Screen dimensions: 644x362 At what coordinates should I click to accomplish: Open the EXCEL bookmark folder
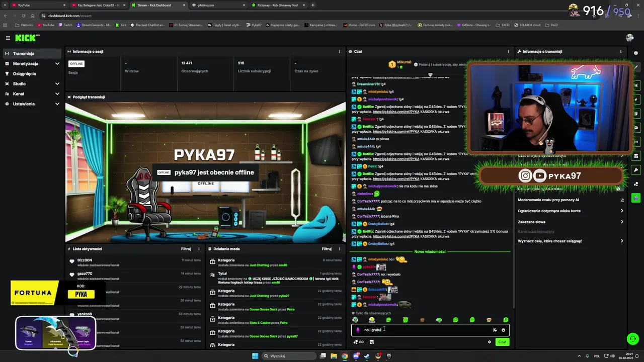pyautogui.click(x=503, y=25)
